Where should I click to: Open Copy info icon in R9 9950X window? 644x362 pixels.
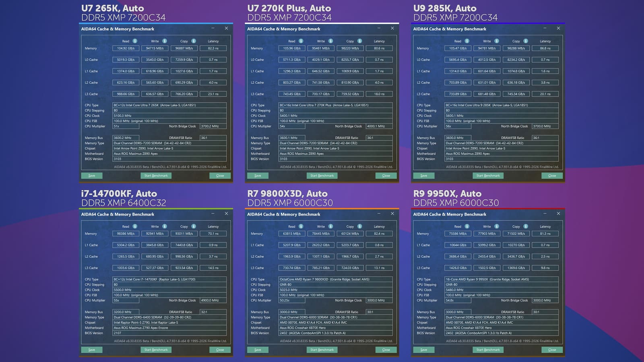(x=526, y=226)
